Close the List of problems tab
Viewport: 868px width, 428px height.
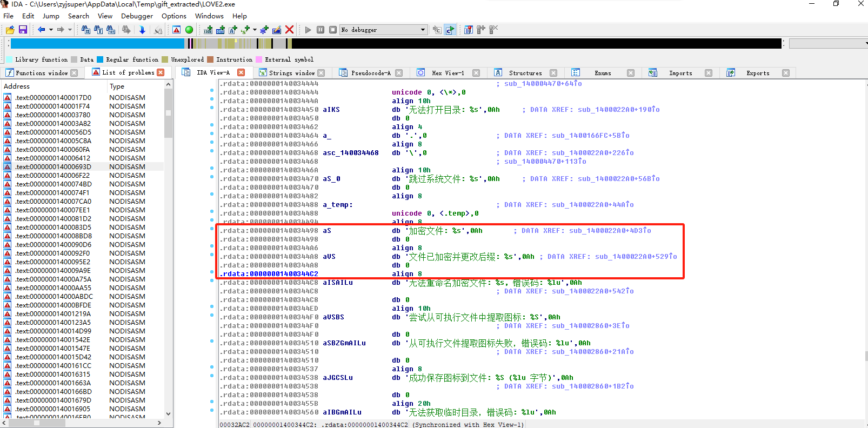pos(161,72)
